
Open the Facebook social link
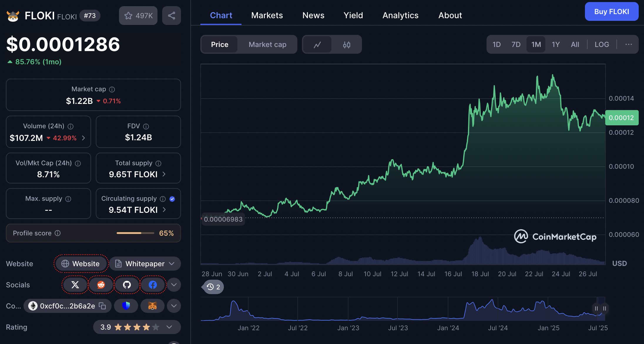152,285
